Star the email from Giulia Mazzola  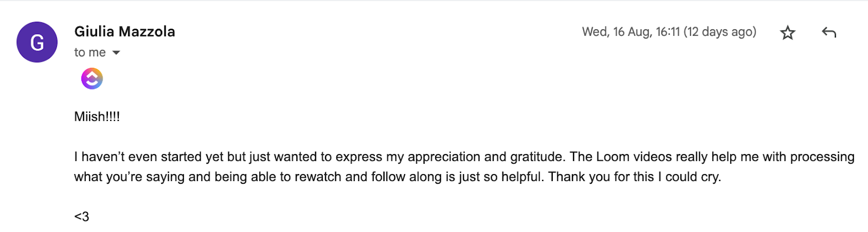tap(787, 33)
